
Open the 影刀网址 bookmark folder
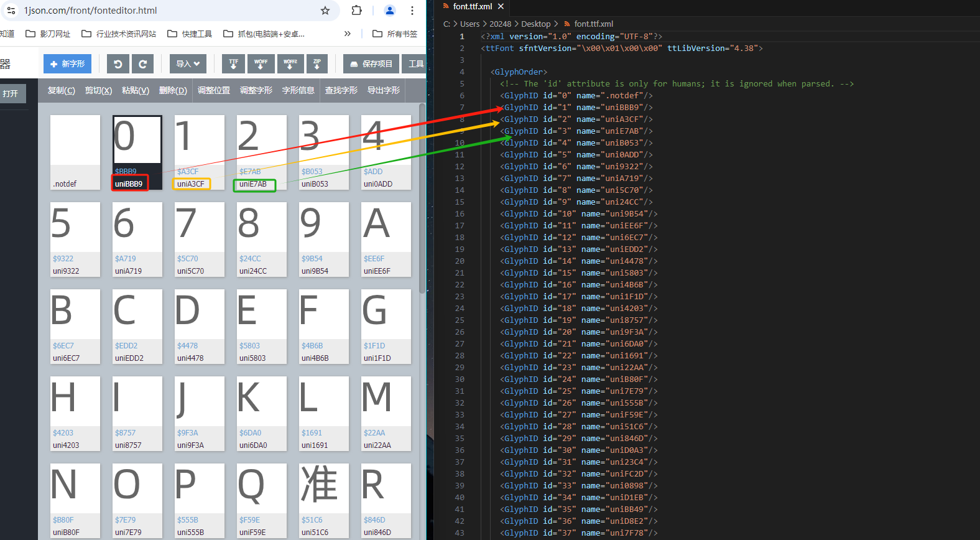(x=48, y=34)
